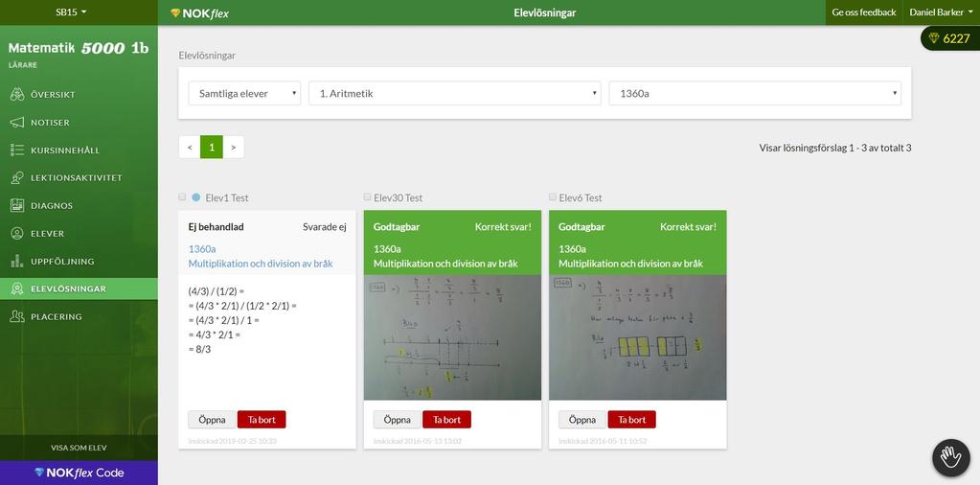Click Ta bort on Elev1 Test card
The image size is (980, 485).
coord(262,420)
